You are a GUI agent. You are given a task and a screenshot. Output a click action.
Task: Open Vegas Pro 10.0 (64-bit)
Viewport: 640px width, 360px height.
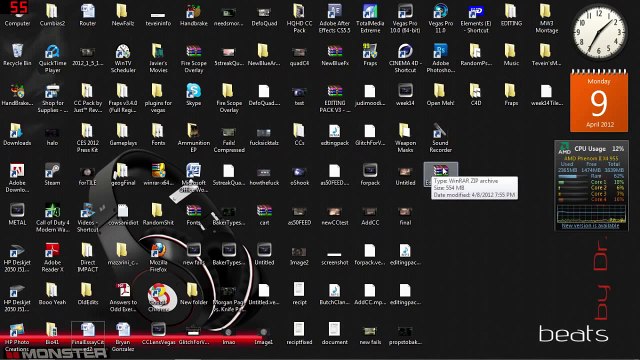(x=405, y=18)
